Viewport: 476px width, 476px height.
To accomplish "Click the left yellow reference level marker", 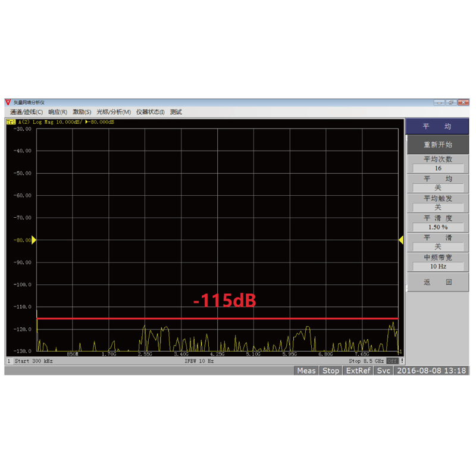I will point(34,240).
